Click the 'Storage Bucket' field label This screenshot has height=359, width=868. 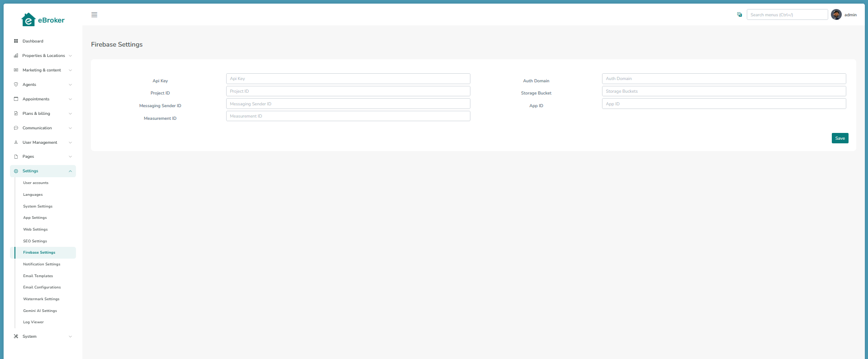click(536, 93)
